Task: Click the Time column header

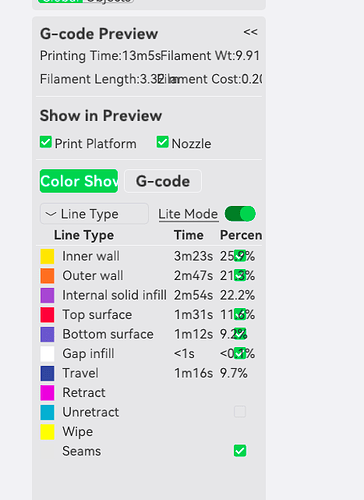Action: point(189,235)
